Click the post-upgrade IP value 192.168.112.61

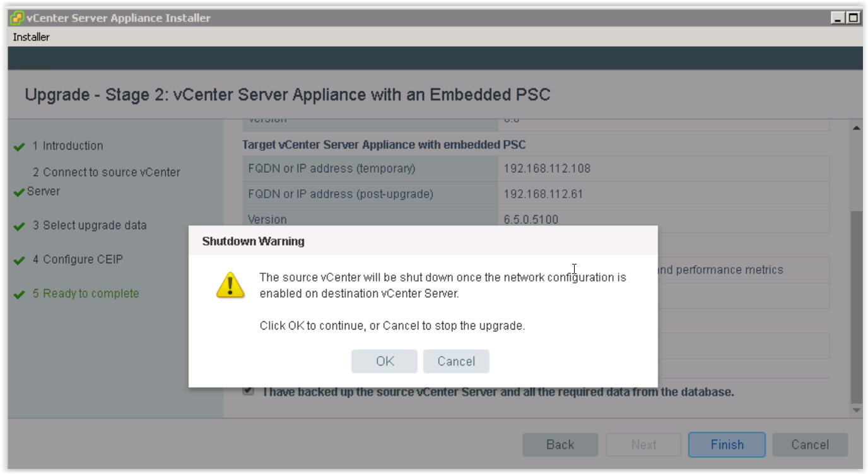click(x=543, y=194)
